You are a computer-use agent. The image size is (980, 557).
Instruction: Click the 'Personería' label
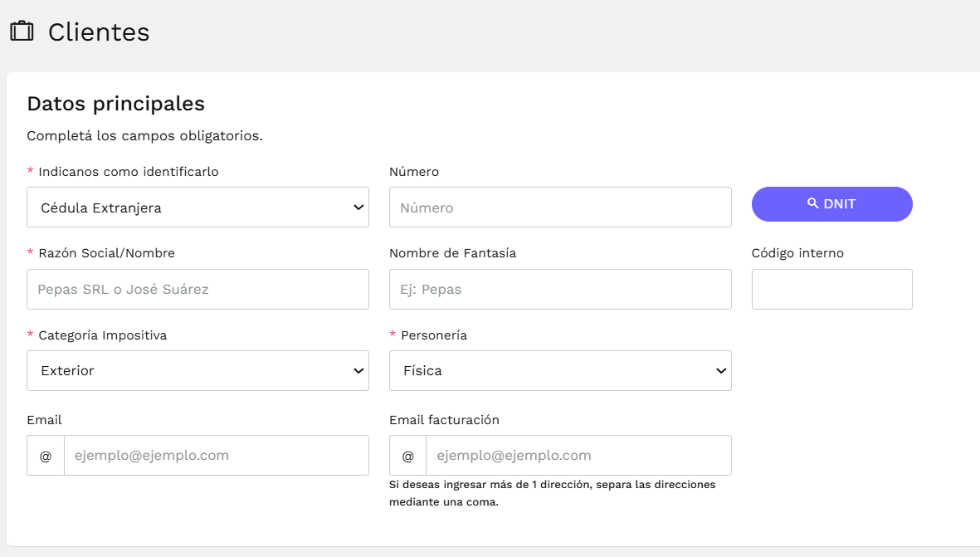pos(434,335)
